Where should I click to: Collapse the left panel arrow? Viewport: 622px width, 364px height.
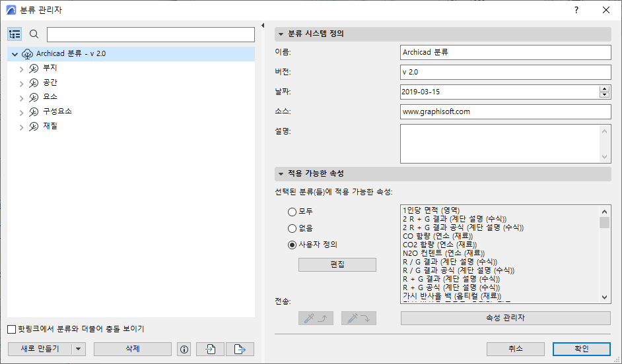coord(263,25)
